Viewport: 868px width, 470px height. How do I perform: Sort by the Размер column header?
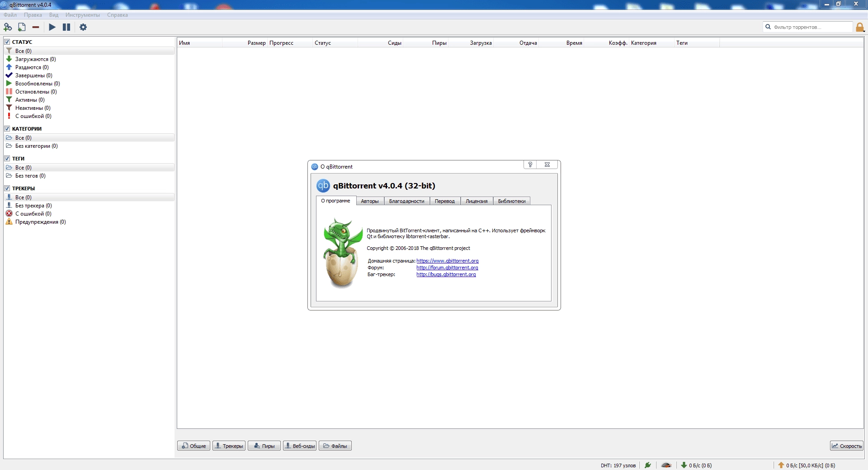pos(245,43)
